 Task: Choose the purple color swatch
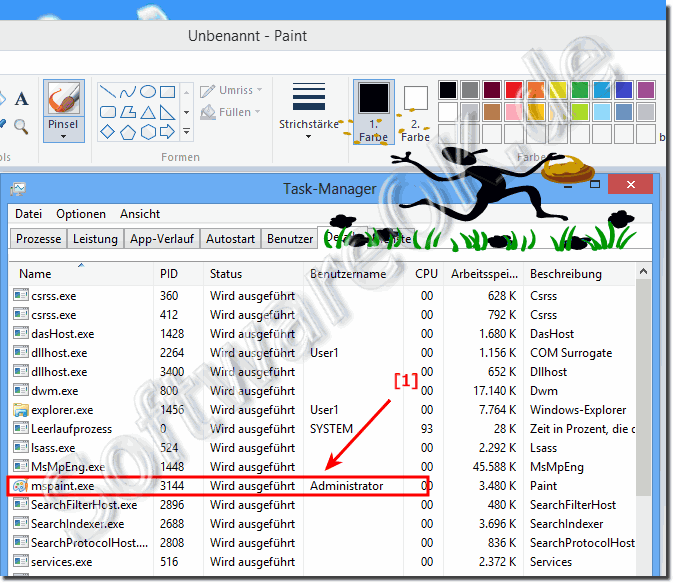tap(646, 90)
